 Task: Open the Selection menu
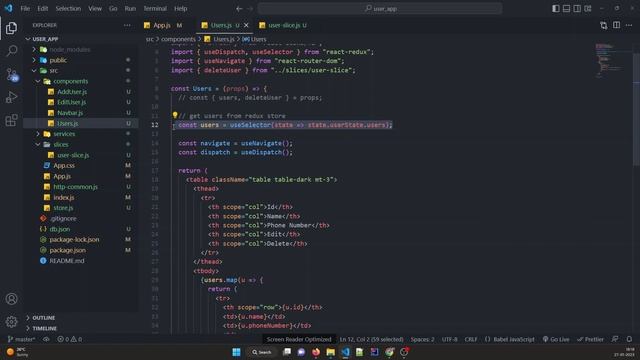[68, 9]
